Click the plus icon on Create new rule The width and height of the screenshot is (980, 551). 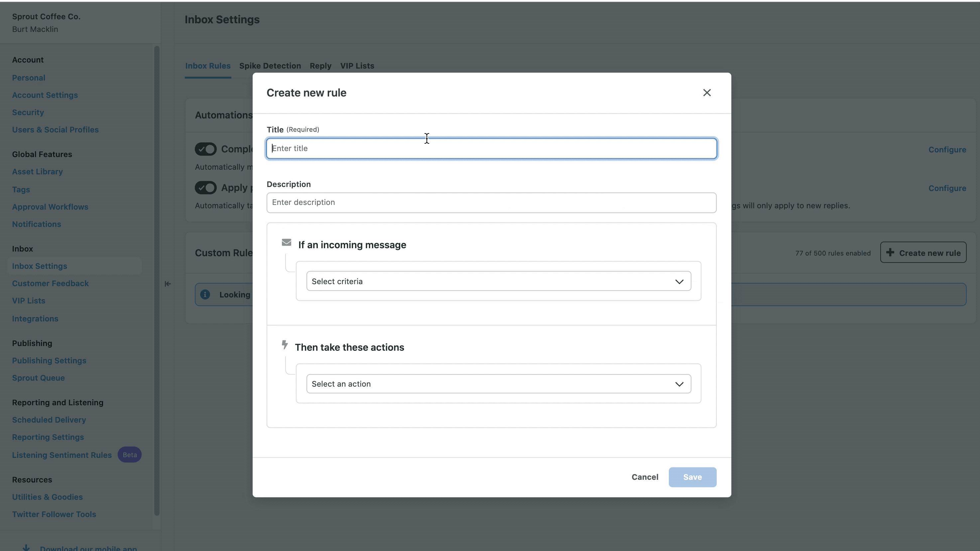[890, 253]
